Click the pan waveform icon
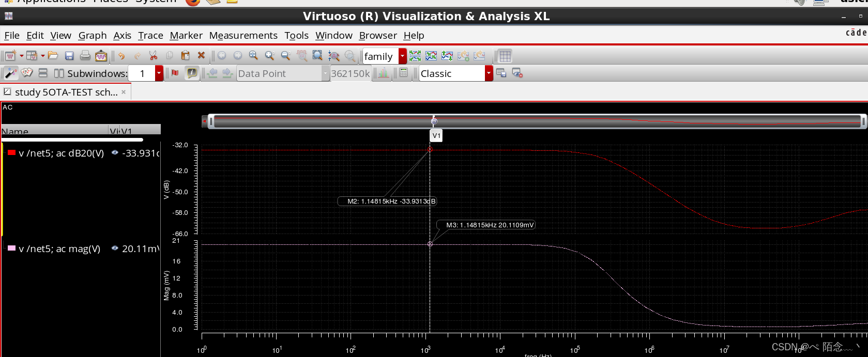The image size is (868, 357). point(302,56)
